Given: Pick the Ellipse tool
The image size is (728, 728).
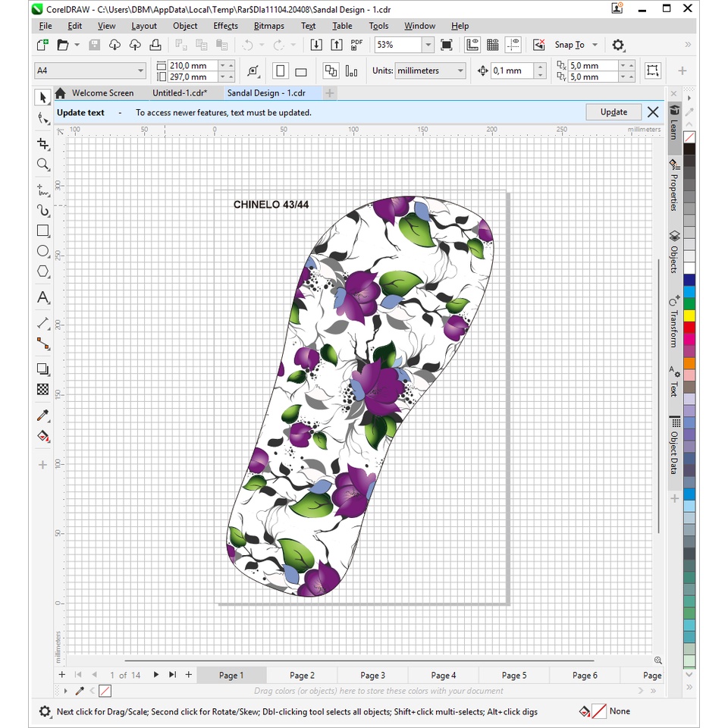Looking at the screenshot, I should coord(43,251).
